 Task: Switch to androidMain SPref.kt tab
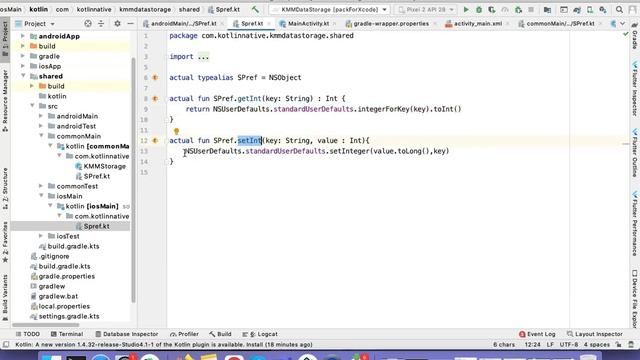pos(183,24)
